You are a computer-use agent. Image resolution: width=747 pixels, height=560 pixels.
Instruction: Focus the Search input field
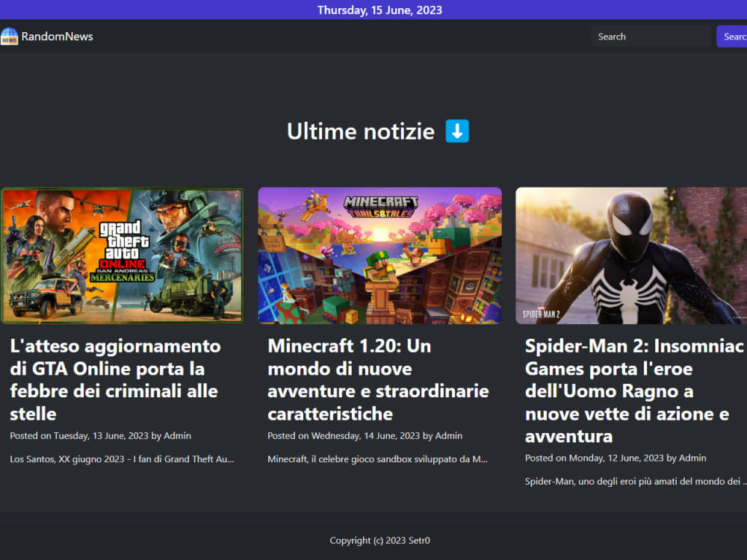(651, 37)
